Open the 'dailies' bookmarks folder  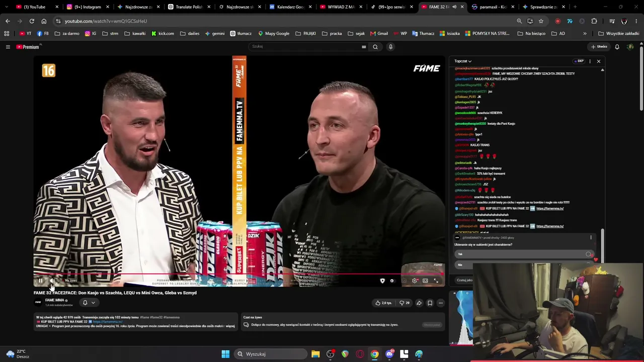click(x=190, y=34)
